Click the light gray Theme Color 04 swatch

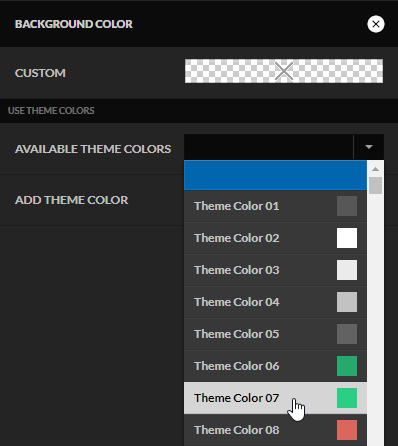(347, 302)
